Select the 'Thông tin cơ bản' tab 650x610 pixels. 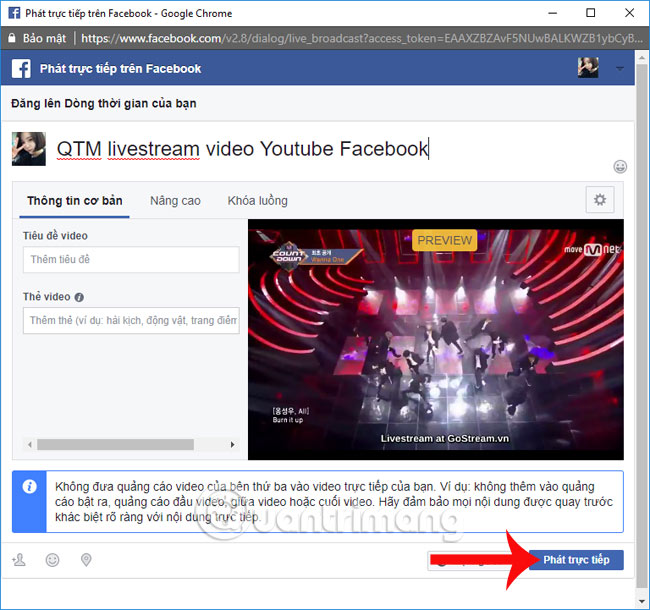pyautogui.click(x=75, y=201)
